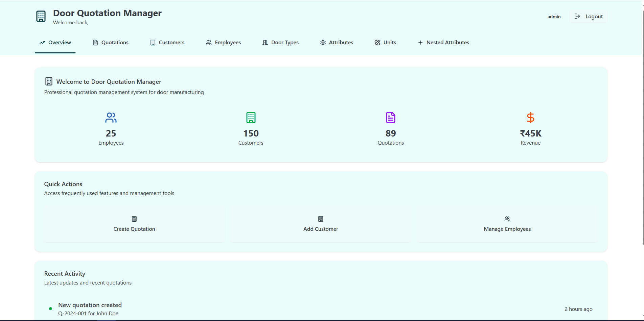Click the gear icon on Attributes tab
This screenshot has height=321, width=644.
point(323,43)
